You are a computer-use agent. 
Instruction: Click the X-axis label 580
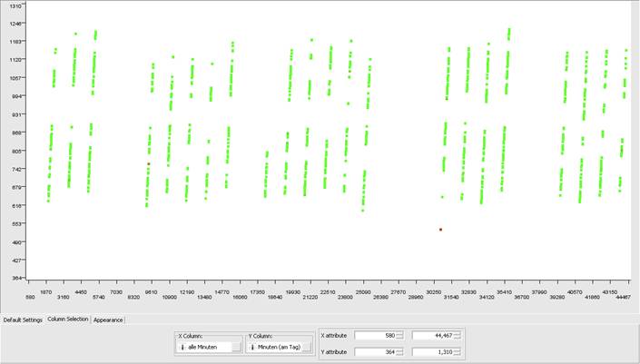click(30, 297)
